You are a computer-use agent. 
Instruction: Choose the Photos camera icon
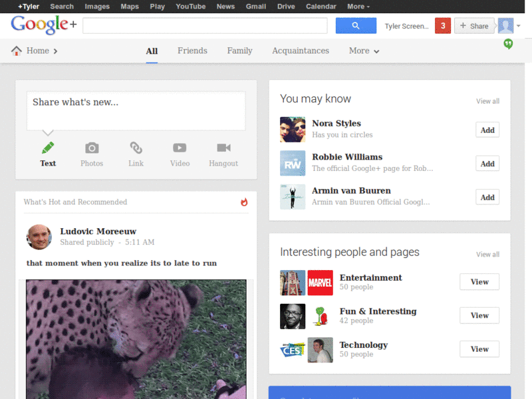[x=92, y=148]
